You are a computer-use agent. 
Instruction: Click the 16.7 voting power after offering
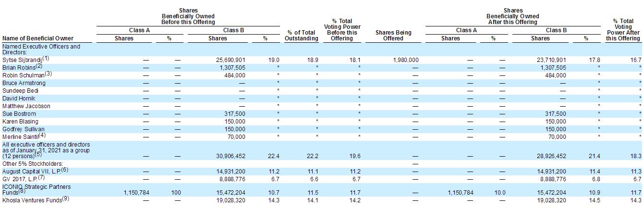(x=636, y=60)
